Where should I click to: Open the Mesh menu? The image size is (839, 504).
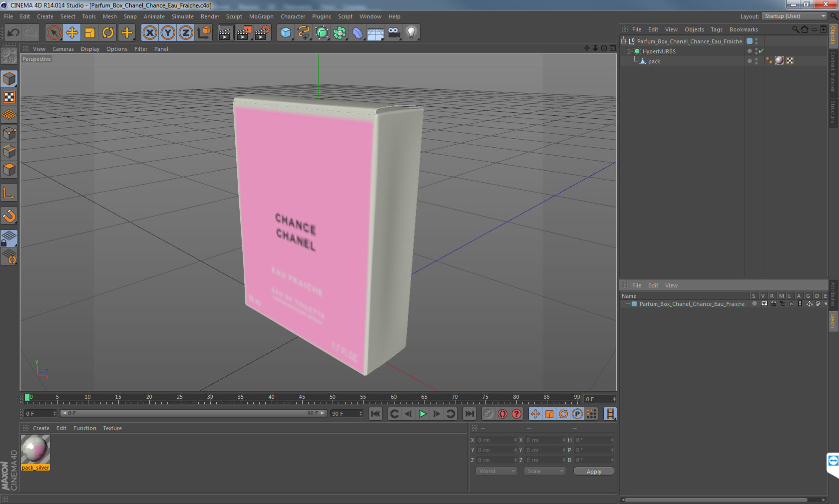pos(110,16)
